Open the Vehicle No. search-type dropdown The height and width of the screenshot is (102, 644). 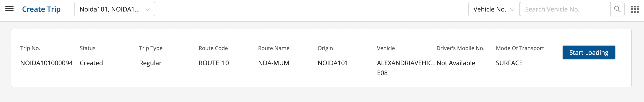493,9
